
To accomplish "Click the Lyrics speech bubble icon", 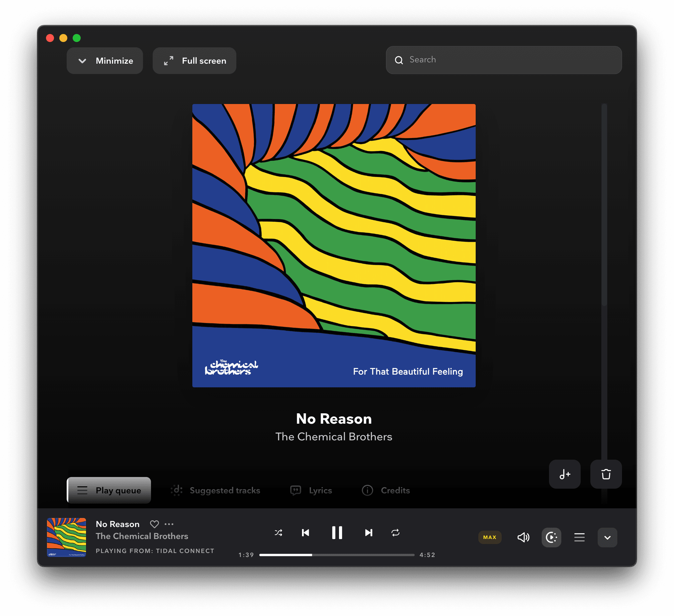I will click(x=296, y=490).
